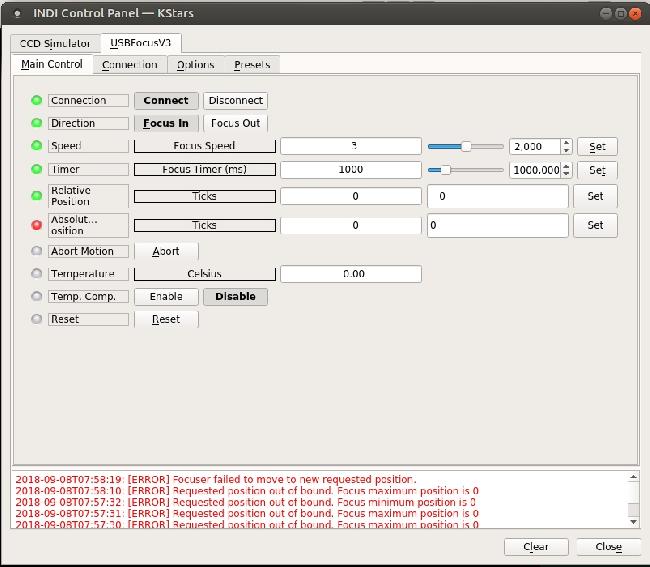650x567 pixels.
Task: Click the Reset button
Action: pos(166,320)
